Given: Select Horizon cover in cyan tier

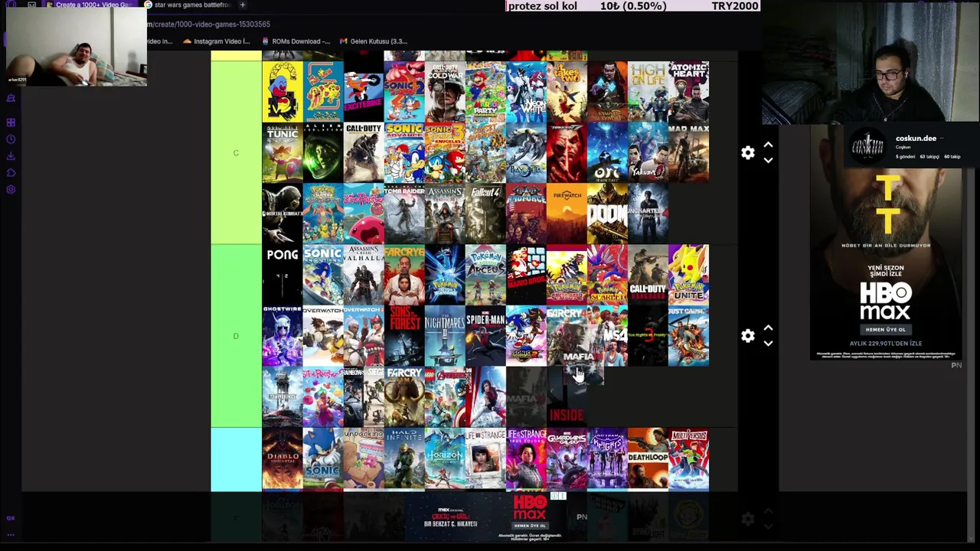Looking at the screenshot, I should [x=445, y=459].
